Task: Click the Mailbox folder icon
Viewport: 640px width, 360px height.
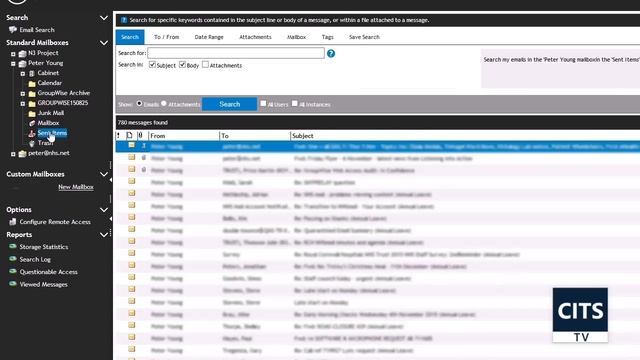Action: tap(32, 123)
